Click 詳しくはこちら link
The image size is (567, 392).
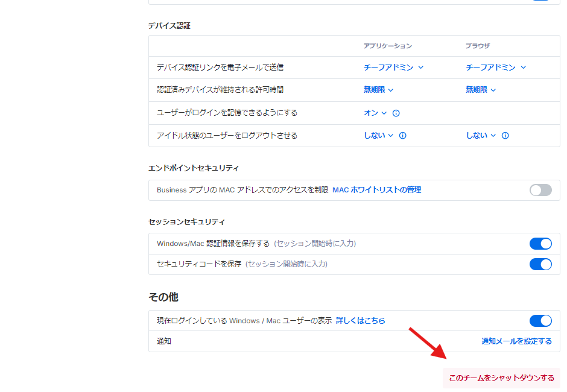(361, 321)
